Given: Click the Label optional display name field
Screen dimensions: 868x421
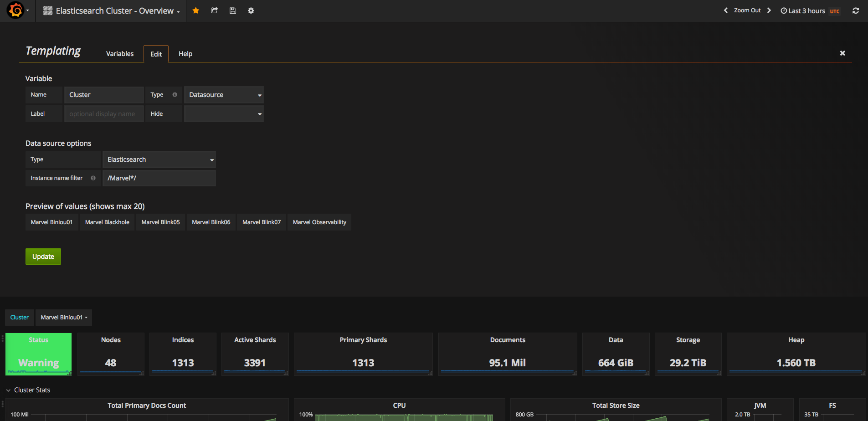Looking at the screenshot, I should (x=104, y=114).
